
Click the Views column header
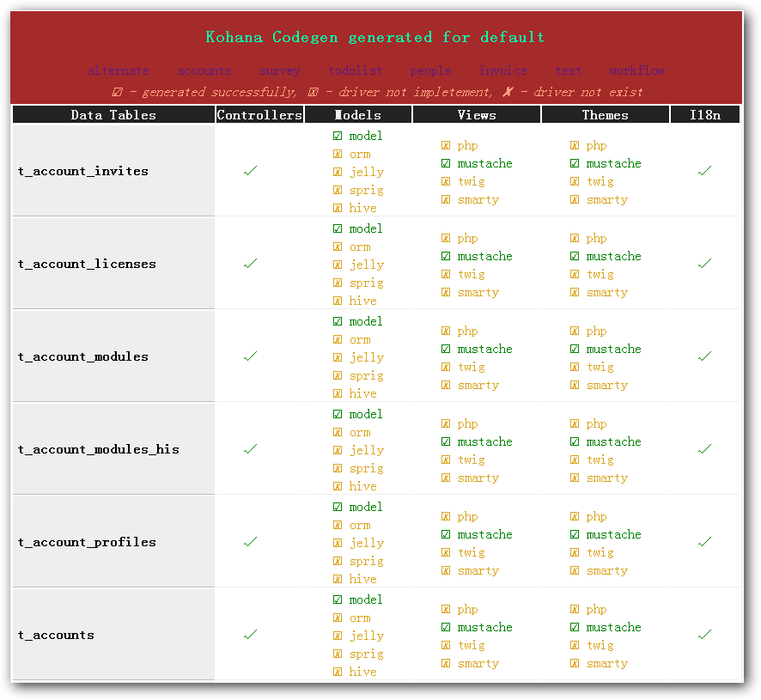pos(477,115)
